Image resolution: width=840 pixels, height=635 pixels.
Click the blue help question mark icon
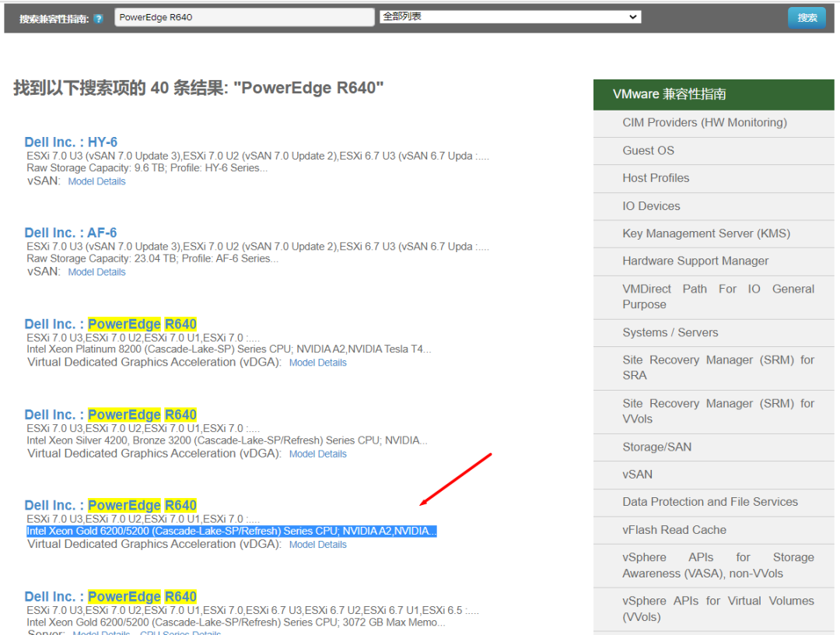pyautogui.click(x=99, y=19)
